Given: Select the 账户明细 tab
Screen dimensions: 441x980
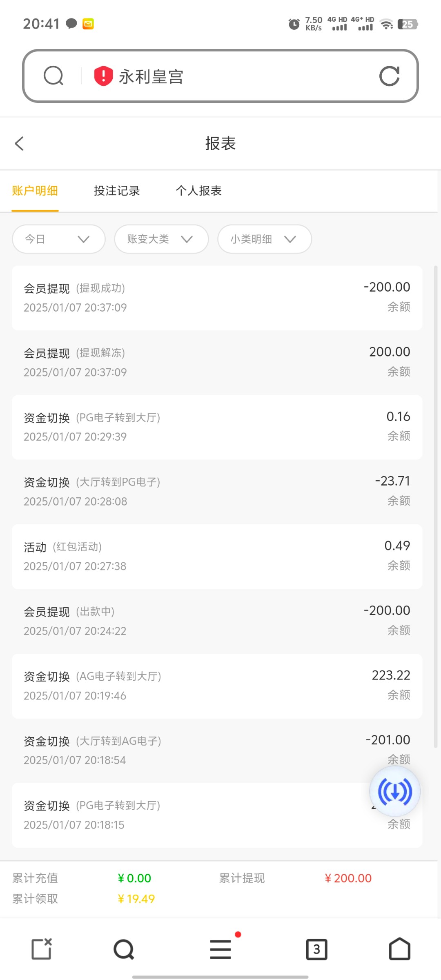Looking at the screenshot, I should click(x=35, y=191).
